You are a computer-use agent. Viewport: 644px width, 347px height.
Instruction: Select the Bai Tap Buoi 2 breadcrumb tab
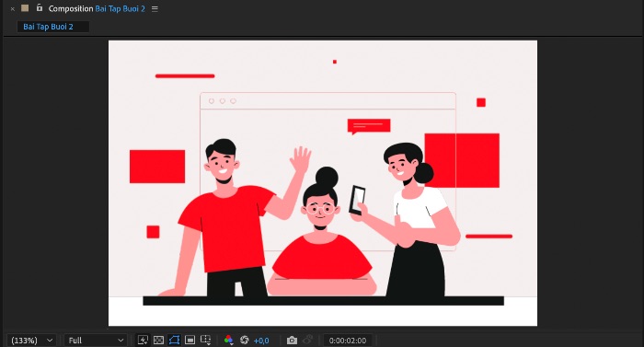click(53, 27)
